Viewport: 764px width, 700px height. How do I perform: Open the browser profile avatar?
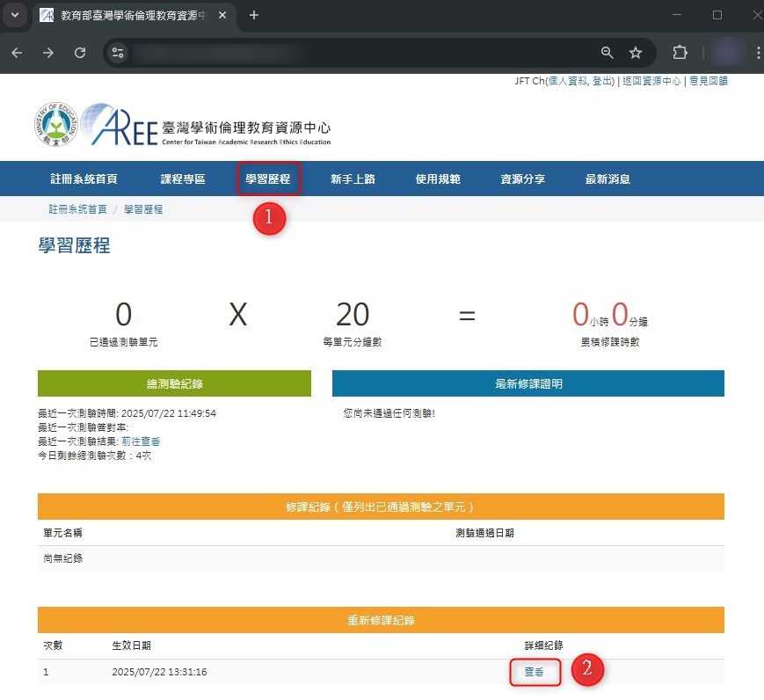[729, 53]
